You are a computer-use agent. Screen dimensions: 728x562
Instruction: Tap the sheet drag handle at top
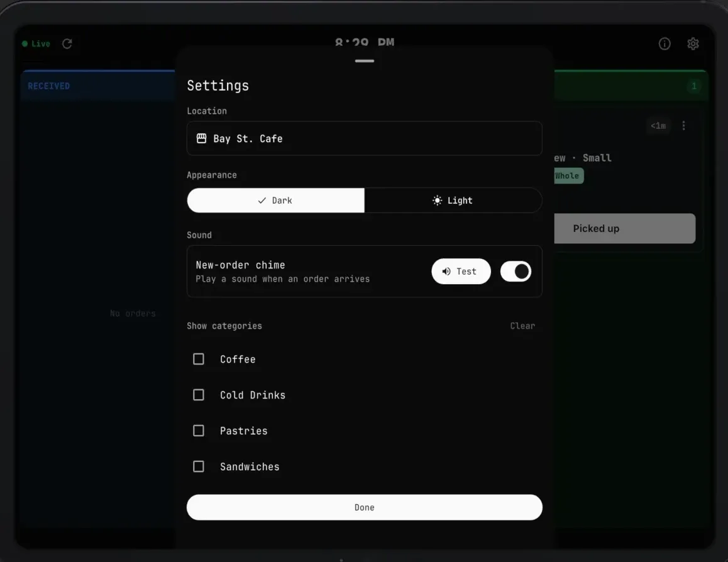tap(365, 61)
